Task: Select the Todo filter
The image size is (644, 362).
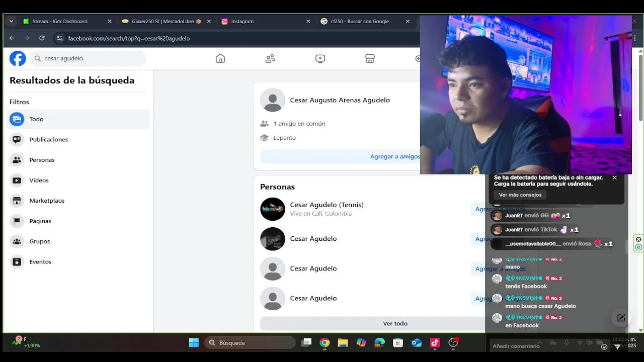Action: point(78,119)
